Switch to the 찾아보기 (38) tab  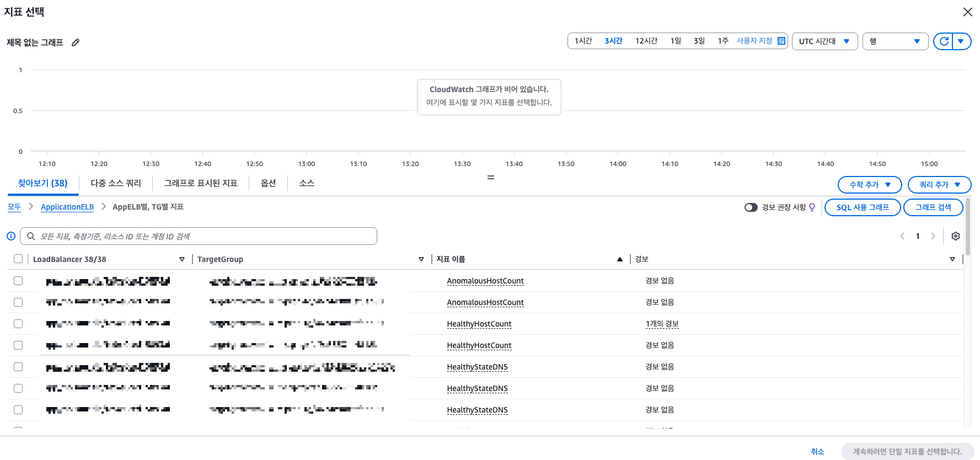pyautogui.click(x=43, y=183)
